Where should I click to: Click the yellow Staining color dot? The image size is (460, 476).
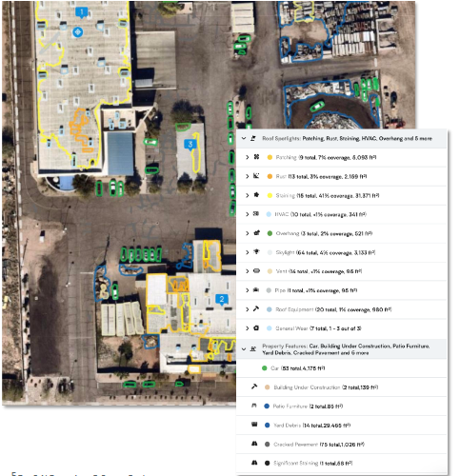tap(270, 195)
